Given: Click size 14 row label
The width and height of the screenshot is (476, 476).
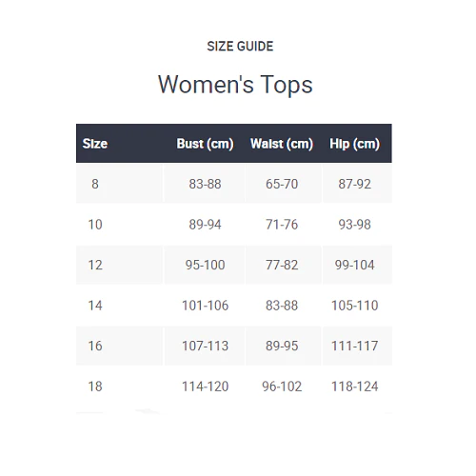Looking at the screenshot, I should (95, 306).
